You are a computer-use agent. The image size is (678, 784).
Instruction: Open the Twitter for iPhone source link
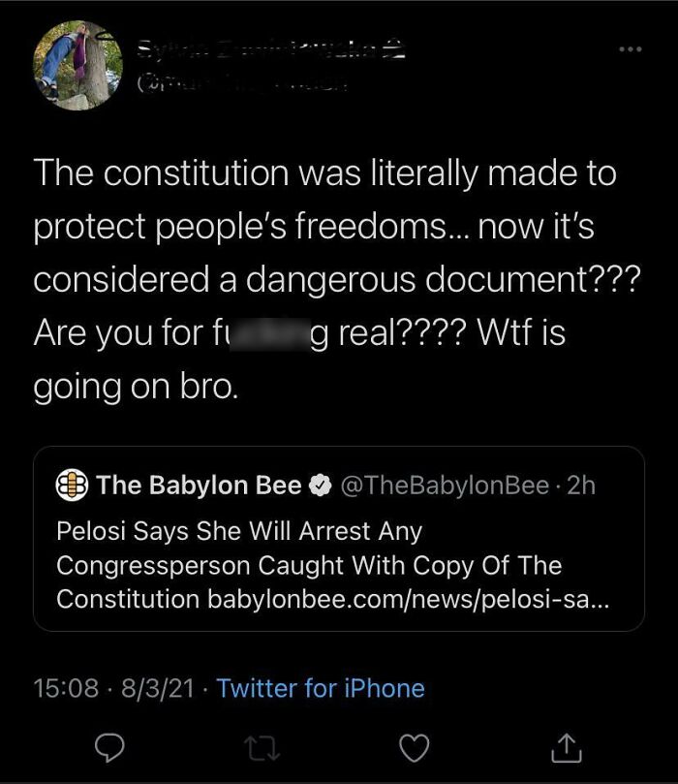coord(321,688)
